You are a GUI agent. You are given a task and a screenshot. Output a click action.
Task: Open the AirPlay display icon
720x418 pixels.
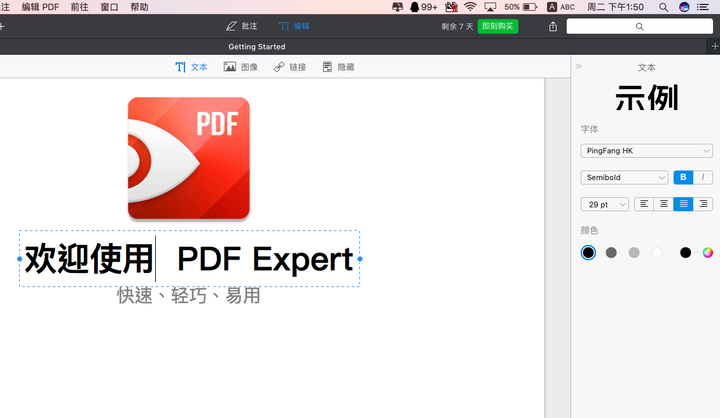(x=490, y=7)
